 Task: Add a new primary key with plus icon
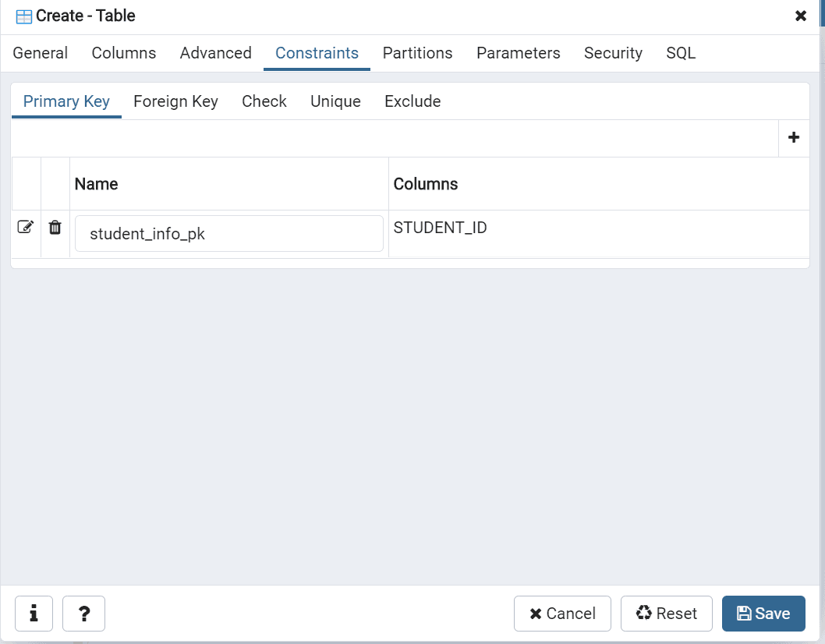click(794, 138)
